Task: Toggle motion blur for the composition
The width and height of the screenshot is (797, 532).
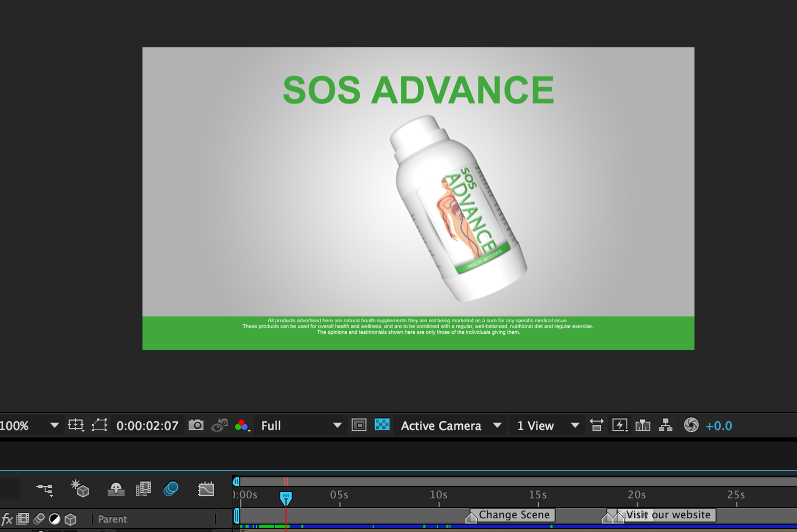Action: [x=171, y=489]
